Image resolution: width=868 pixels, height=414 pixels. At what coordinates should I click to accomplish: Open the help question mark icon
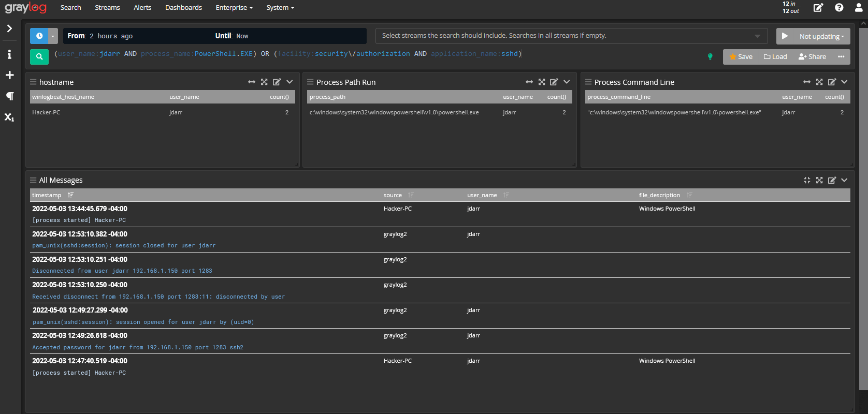(839, 8)
